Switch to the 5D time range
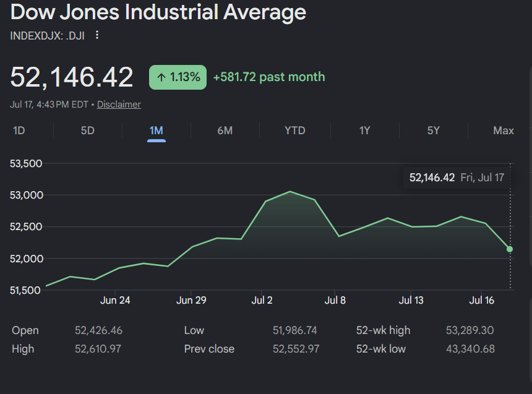Image resolution: width=532 pixels, height=394 pixels. [88, 131]
